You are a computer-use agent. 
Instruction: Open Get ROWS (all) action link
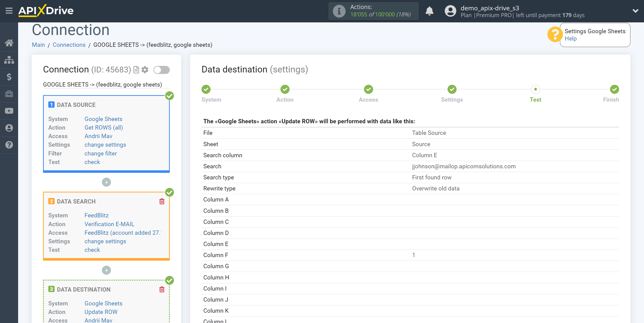tap(104, 128)
